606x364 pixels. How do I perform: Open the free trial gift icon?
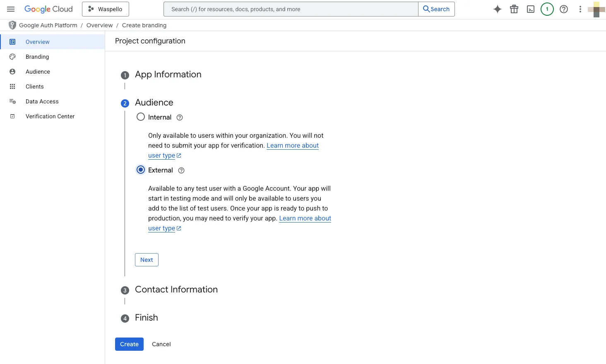514,9
